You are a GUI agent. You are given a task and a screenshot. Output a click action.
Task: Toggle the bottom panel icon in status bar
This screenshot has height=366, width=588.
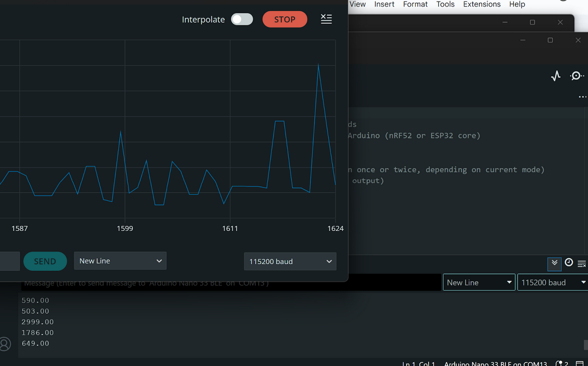point(580,363)
